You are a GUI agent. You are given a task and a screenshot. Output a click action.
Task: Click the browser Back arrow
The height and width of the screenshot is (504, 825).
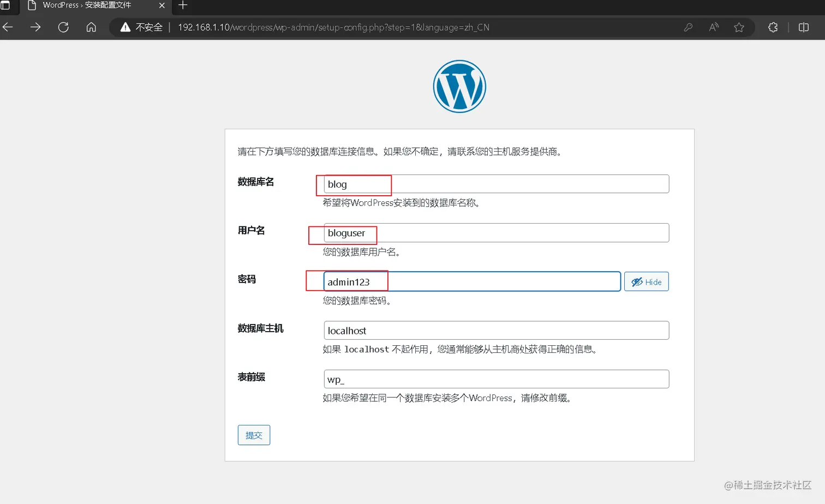click(x=8, y=27)
